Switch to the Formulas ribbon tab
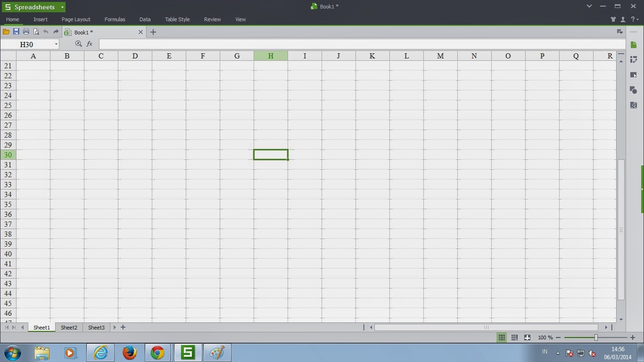This screenshot has width=644, height=362. pyautogui.click(x=115, y=19)
